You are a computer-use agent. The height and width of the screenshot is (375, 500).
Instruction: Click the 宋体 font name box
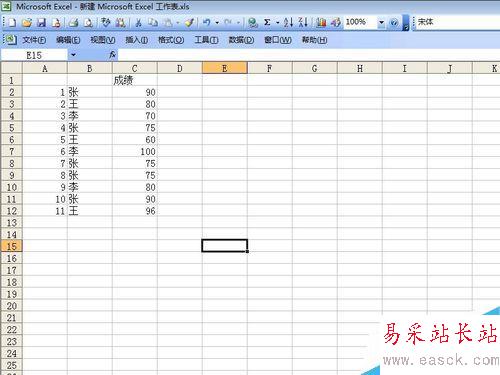pyautogui.click(x=457, y=22)
